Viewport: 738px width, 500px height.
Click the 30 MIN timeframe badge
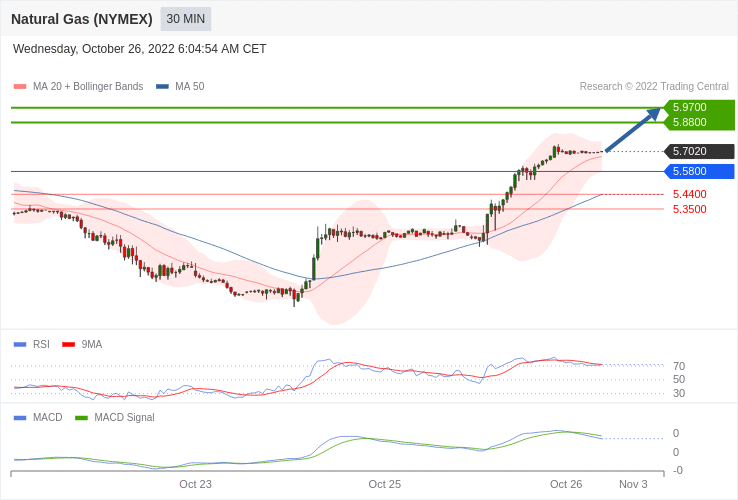coord(185,19)
